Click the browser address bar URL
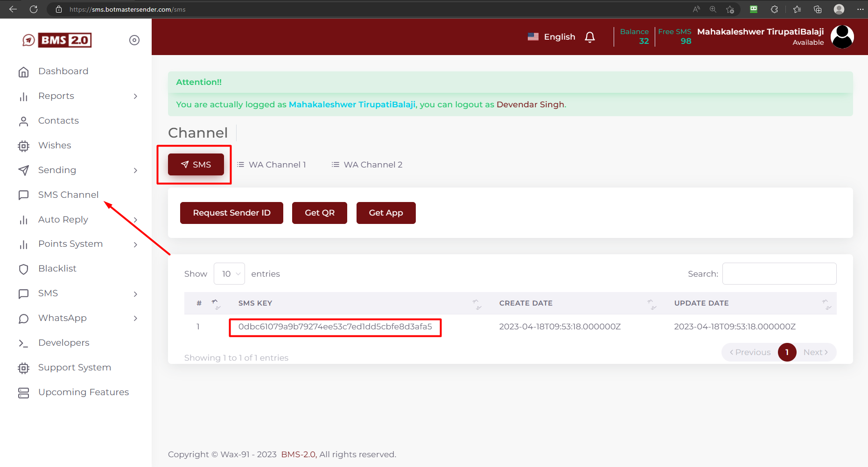The image size is (868, 467). click(x=127, y=9)
